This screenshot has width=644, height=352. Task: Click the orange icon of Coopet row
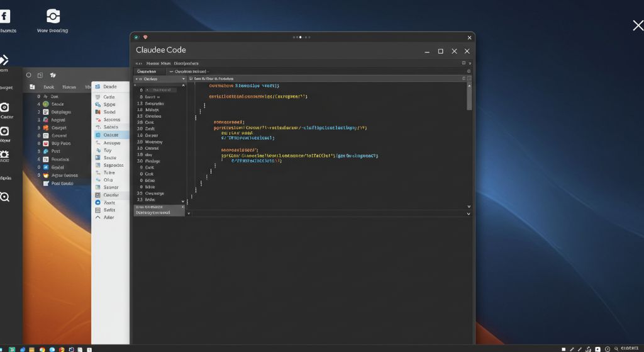coord(46,127)
